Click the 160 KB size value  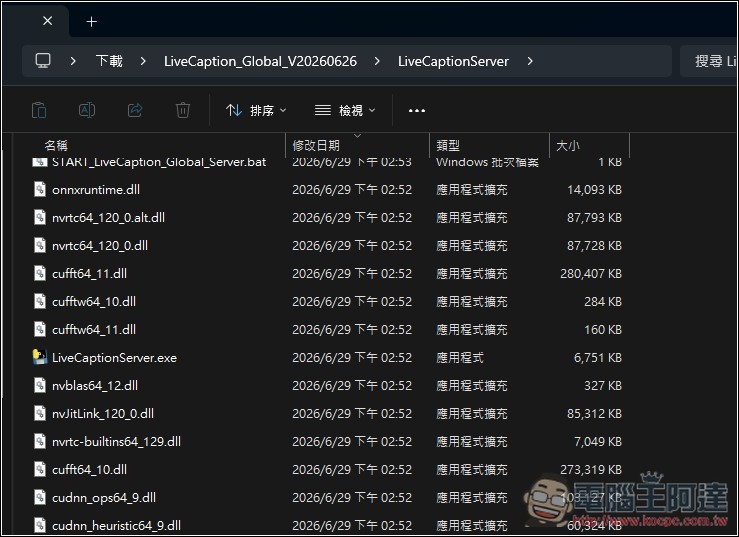point(603,329)
